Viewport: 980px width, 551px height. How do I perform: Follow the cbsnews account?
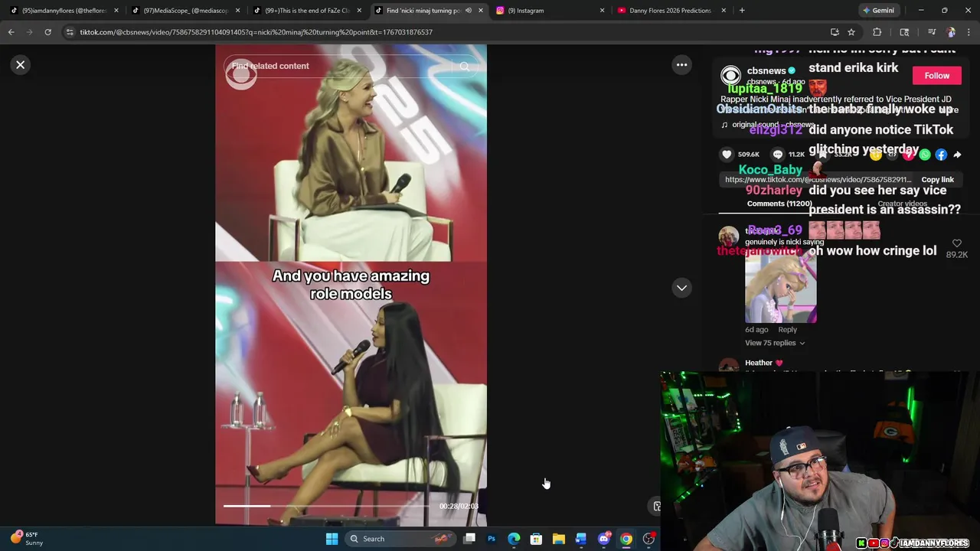pos(936,76)
